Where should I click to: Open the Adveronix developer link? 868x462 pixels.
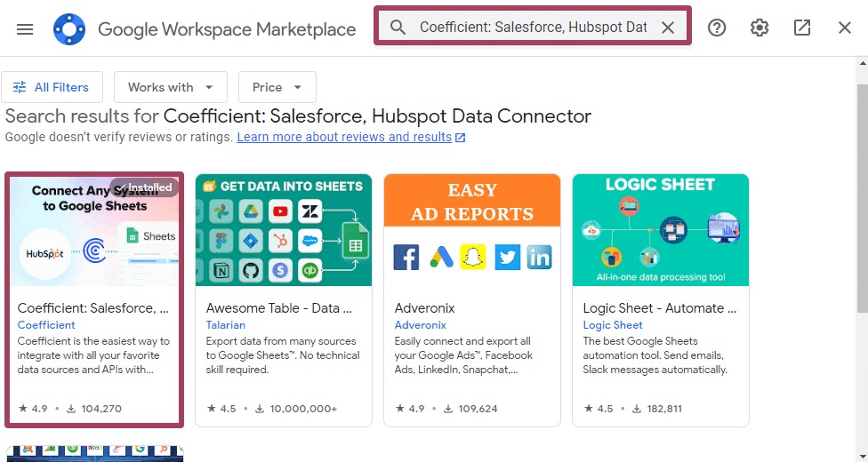coord(420,325)
